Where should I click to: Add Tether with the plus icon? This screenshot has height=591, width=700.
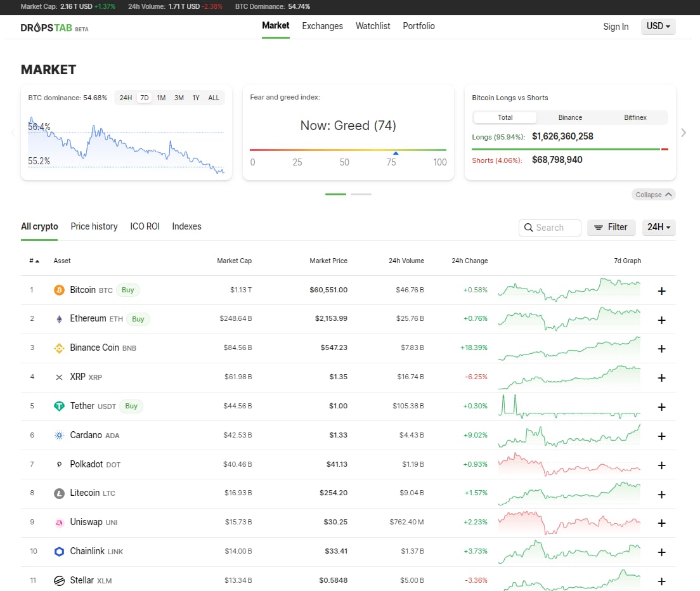tap(661, 407)
